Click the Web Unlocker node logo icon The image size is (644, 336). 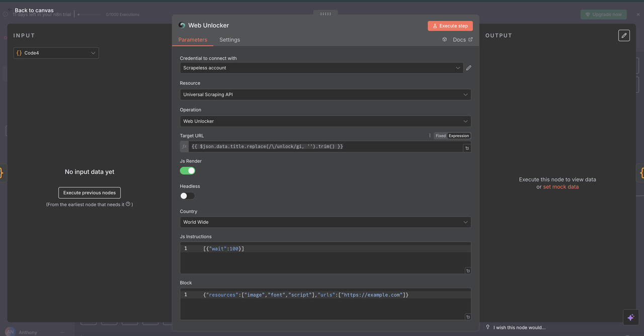click(x=182, y=25)
